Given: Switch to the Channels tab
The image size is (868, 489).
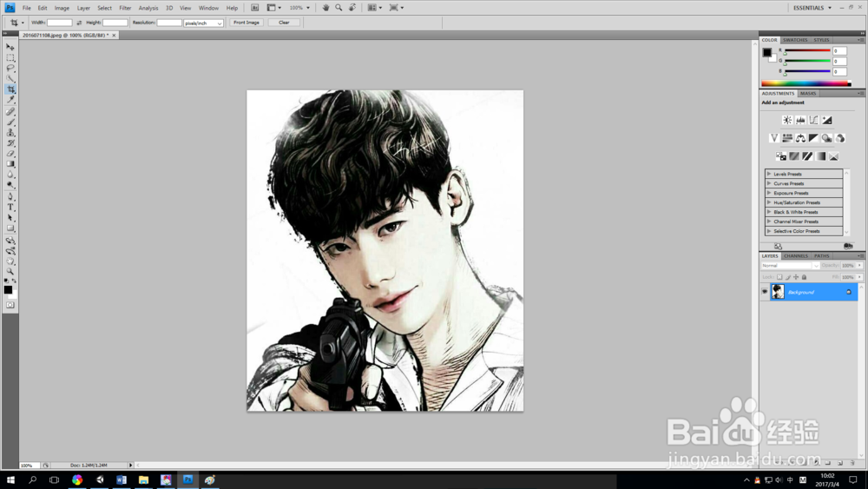Looking at the screenshot, I should point(795,256).
